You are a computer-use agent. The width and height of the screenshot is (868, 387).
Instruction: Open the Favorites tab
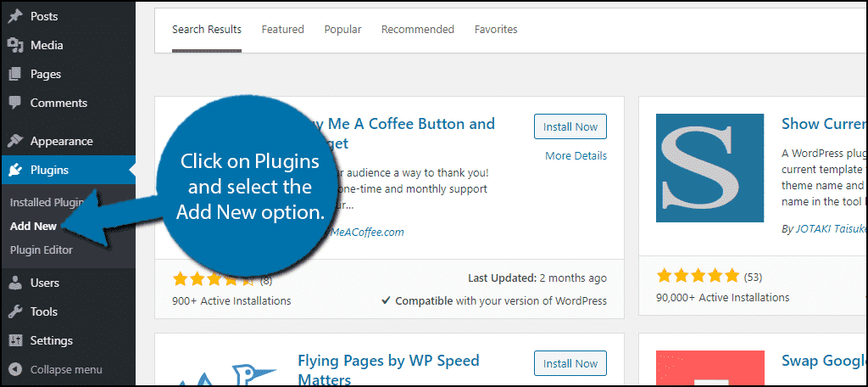tap(496, 30)
